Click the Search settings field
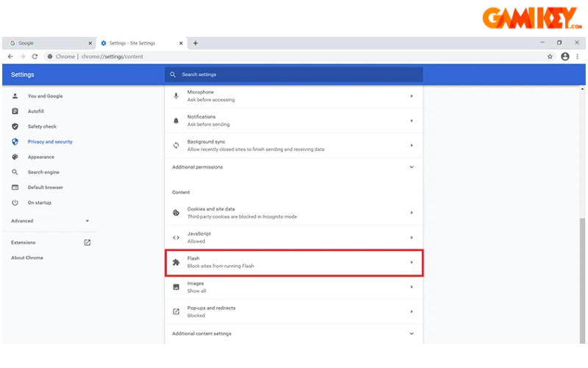Viewport: 588px width, 368px height. 294,74
